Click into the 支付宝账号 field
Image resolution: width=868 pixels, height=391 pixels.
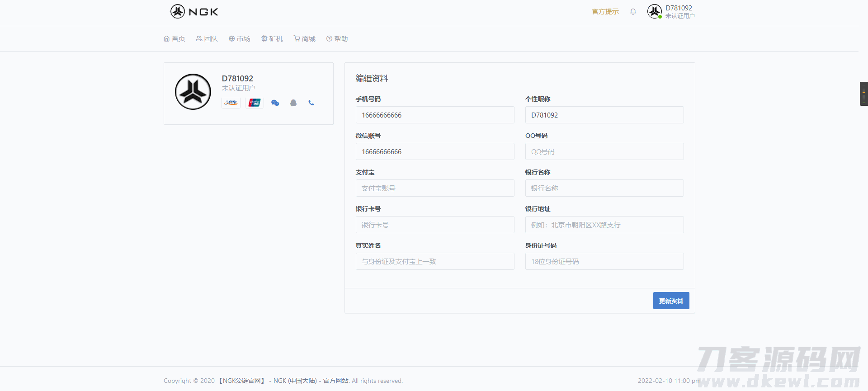point(434,188)
